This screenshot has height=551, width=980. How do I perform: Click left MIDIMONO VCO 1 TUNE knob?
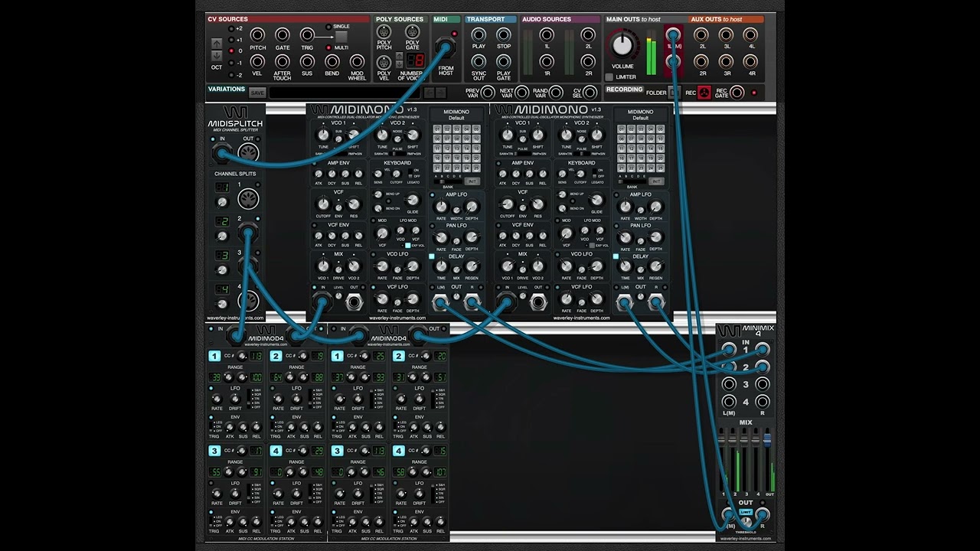(x=323, y=135)
